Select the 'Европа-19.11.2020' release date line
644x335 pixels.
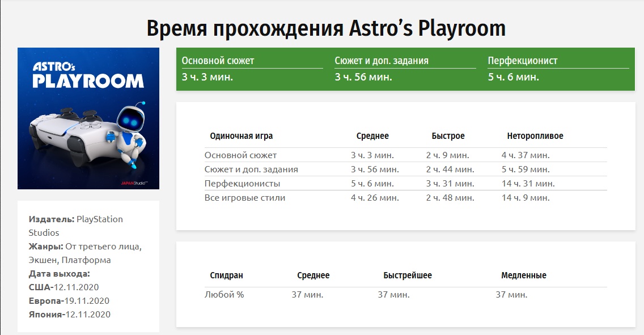point(69,300)
